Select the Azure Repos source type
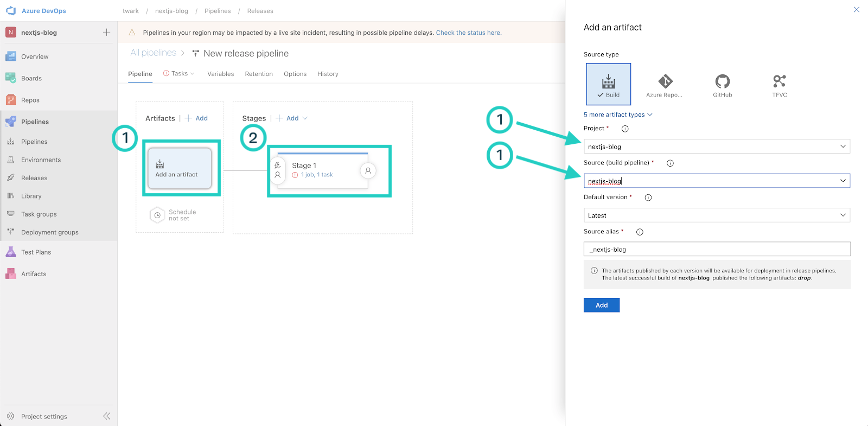This screenshot has height=426, width=868. 665,85
